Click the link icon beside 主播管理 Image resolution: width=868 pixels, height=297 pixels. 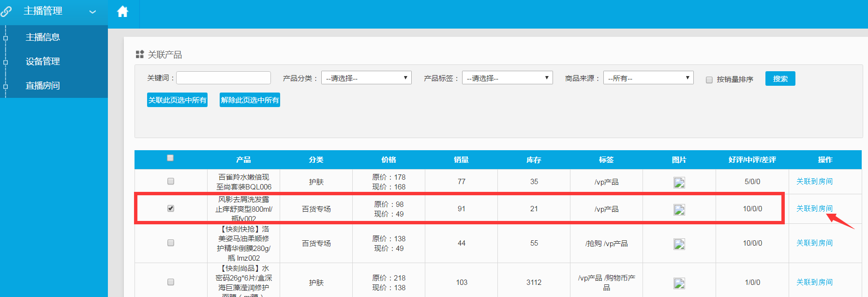pos(6,11)
